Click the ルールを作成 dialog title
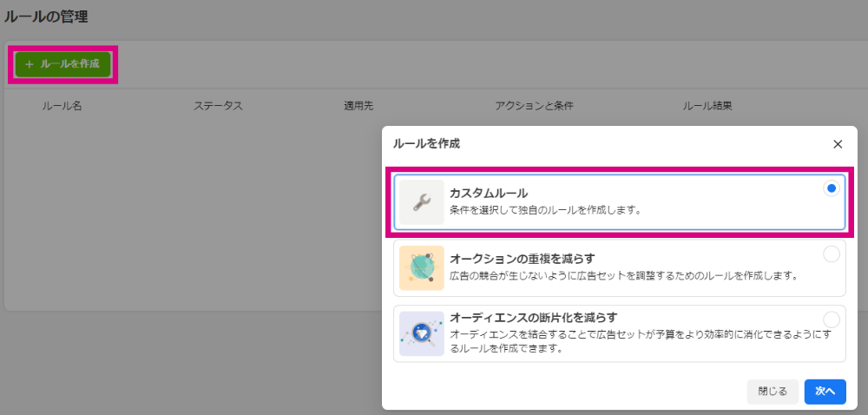The height and width of the screenshot is (415, 868). coord(426,144)
